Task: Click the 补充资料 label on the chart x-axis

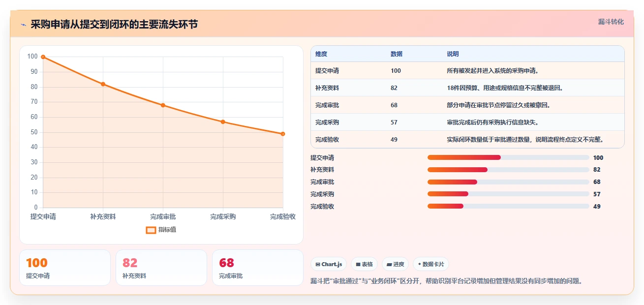Action: click(x=103, y=216)
